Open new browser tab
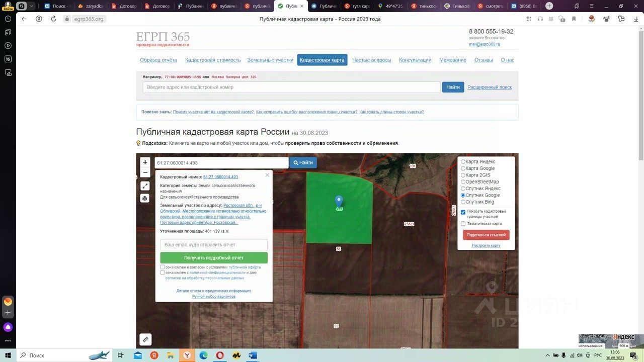Viewport: 644px width, 362px height. coord(549,6)
